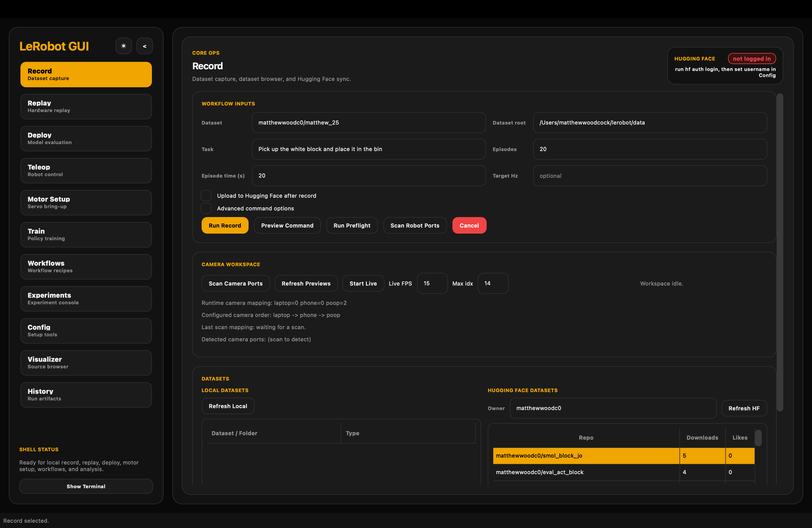
Task: Toggle Advanced command options checkbox
Action: pyautogui.click(x=206, y=208)
